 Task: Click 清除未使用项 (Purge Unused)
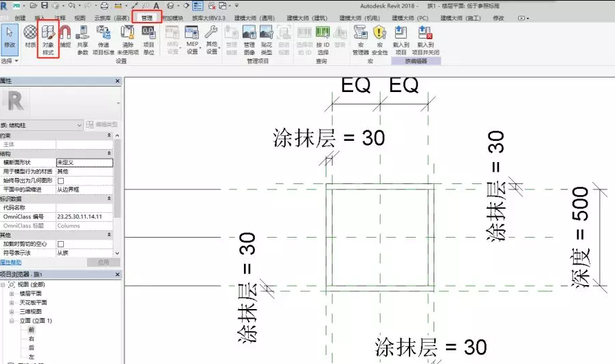[x=128, y=40]
